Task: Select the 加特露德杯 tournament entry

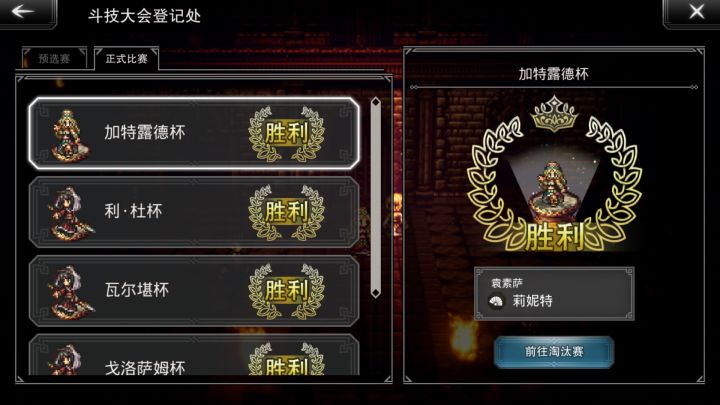Action: coord(194,133)
